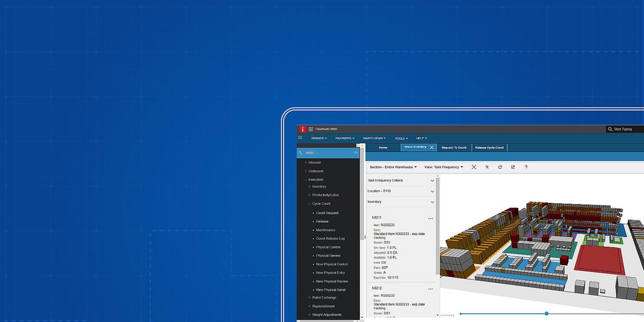Open the question mark help icon
Screen dimensions: 644x322
pyautogui.click(x=526, y=167)
